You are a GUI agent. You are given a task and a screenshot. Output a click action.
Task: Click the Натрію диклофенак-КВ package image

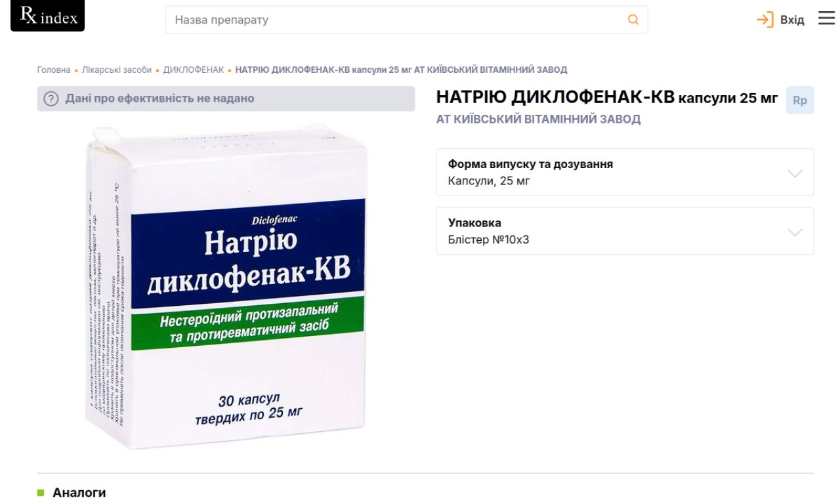tap(226, 286)
